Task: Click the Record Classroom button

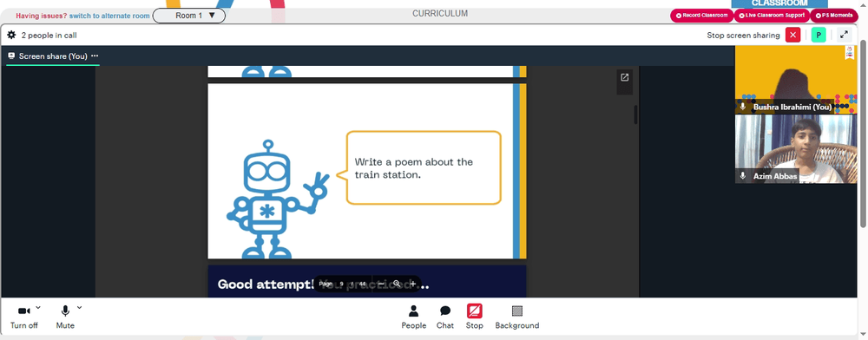Action: coord(702,16)
